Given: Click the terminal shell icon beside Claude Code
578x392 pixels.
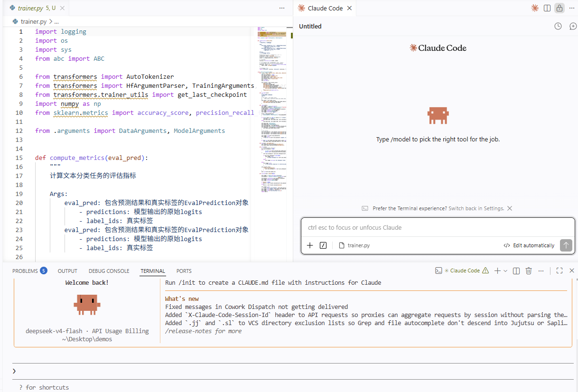Looking at the screenshot, I should 439,271.
